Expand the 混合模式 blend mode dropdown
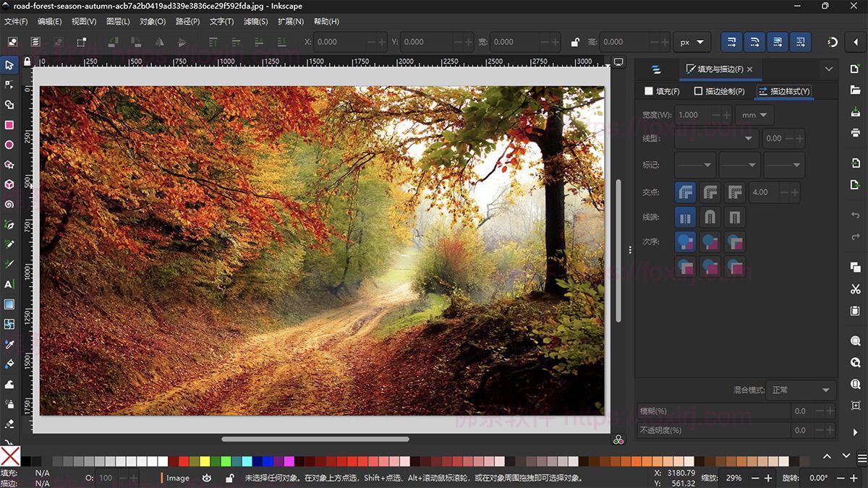The width and height of the screenshot is (868, 488). [800, 390]
